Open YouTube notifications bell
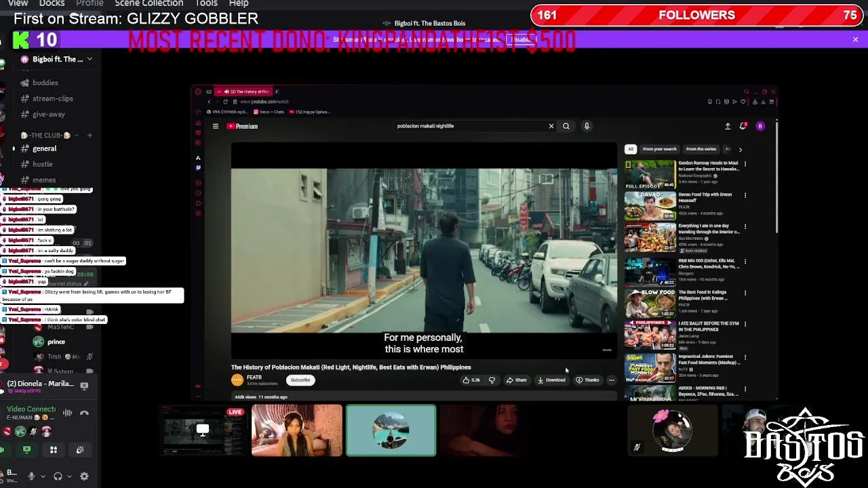 point(743,126)
